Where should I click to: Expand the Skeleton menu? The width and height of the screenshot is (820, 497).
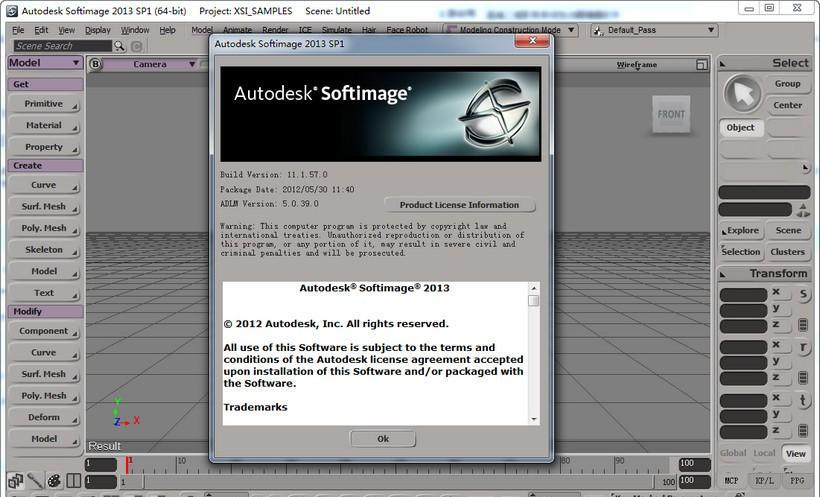tap(45, 250)
